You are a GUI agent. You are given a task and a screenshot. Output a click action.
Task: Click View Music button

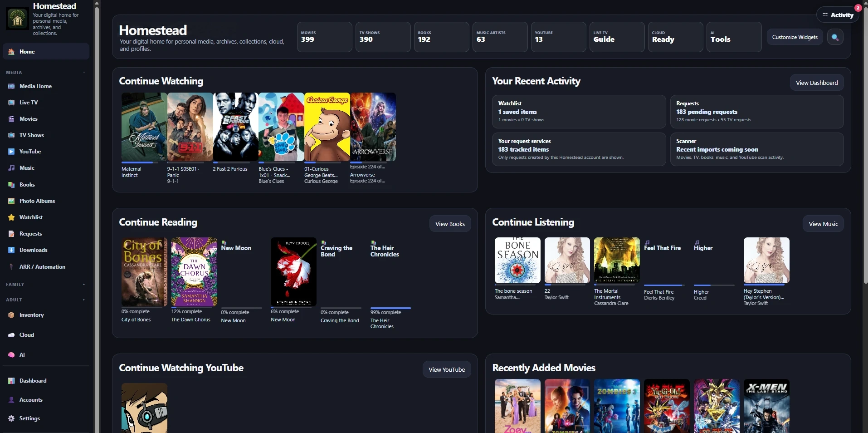823,224
